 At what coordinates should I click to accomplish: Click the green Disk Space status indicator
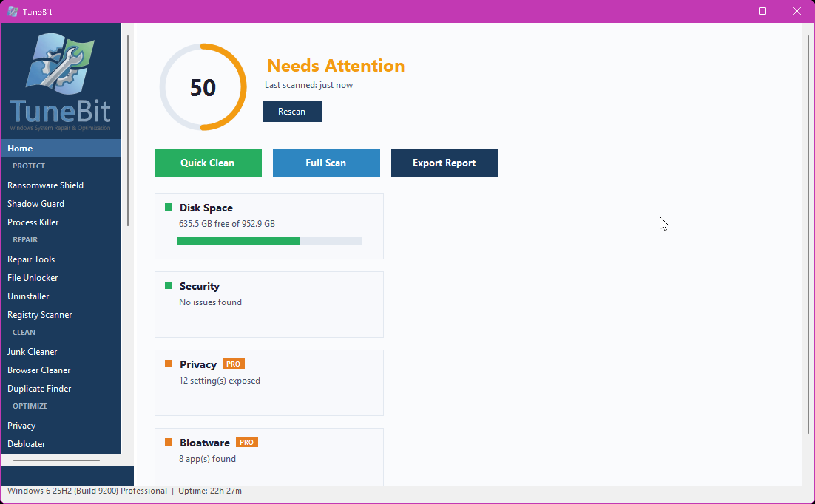pyautogui.click(x=169, y=207)
